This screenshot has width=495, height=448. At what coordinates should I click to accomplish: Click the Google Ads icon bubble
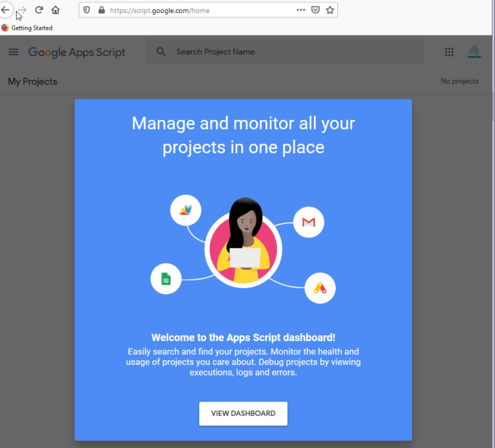click(320, 288)
